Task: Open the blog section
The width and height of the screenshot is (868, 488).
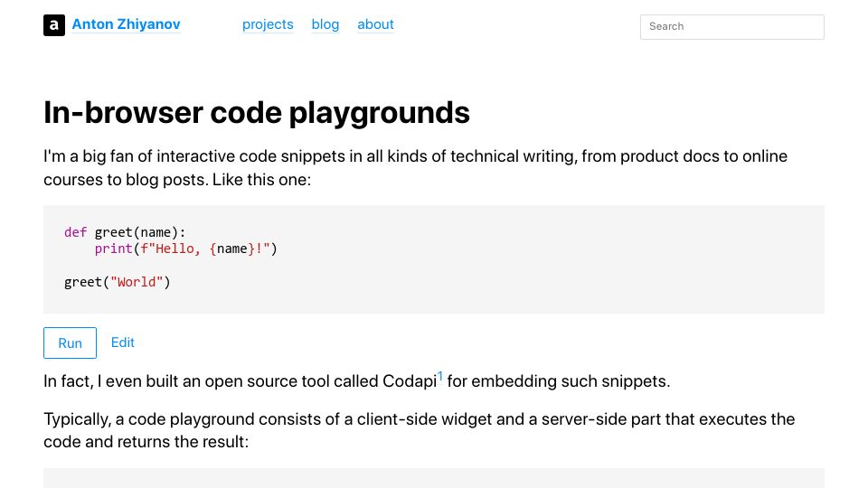Action: click(325, 24)
